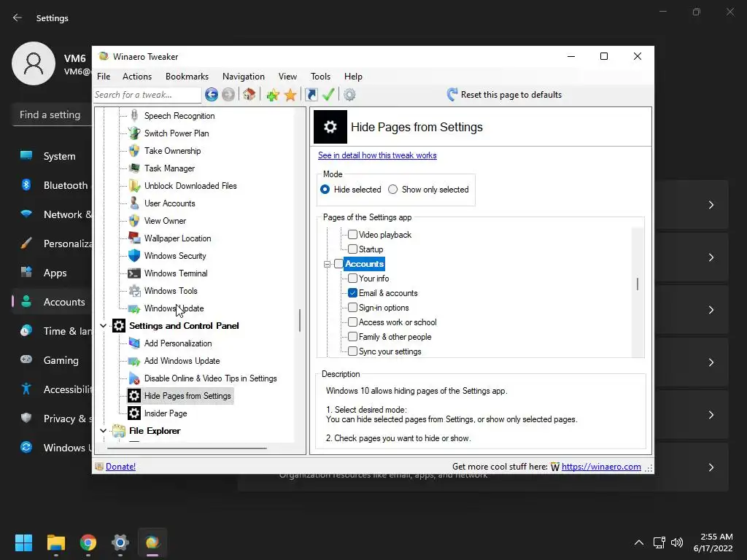The height and width of the screenshot is (560, 747).
Task: Click the Add Personalization icon
Action: tap(134, 343)
